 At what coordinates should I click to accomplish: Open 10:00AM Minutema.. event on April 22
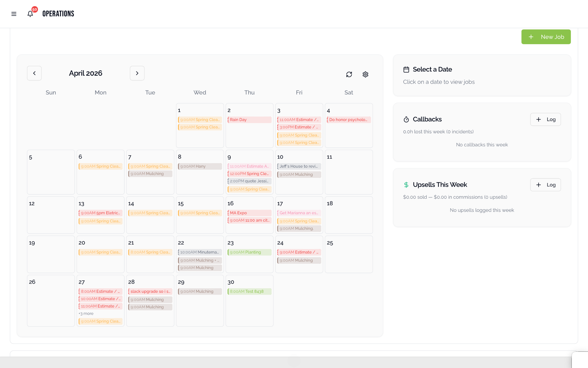pos(200,252)
